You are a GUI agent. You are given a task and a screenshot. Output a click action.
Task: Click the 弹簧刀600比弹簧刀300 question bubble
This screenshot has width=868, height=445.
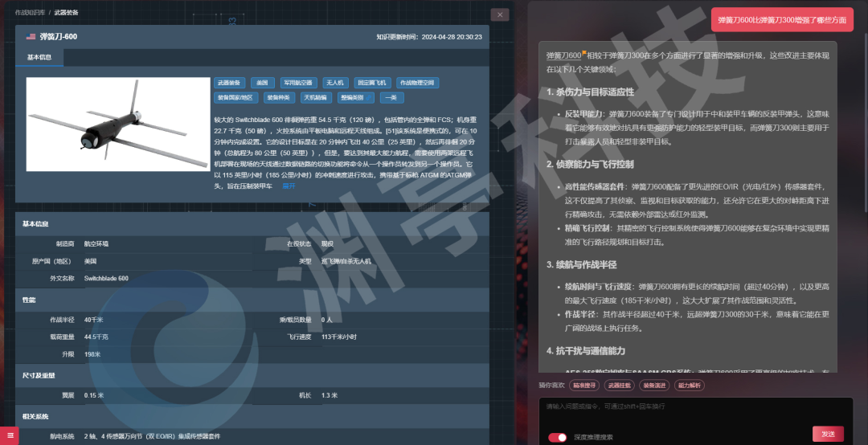782,20
